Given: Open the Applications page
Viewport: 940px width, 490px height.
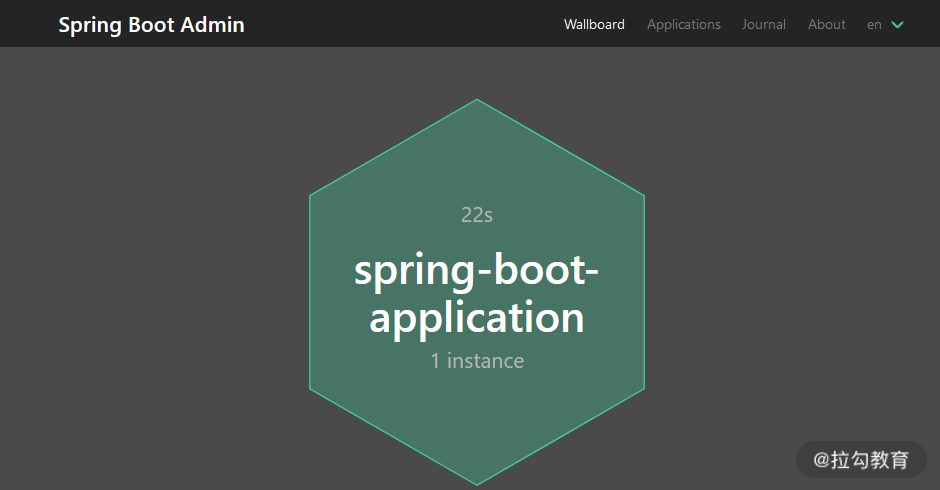Looking at the screenshot, I should (x=683, y=25).
